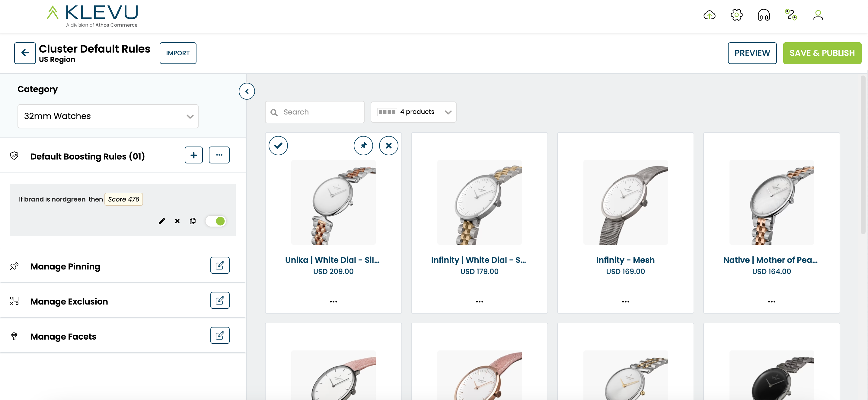This screenshot has height=400, width=868.
Task: Click the PREVIEW button
Action: click(752, 53)
